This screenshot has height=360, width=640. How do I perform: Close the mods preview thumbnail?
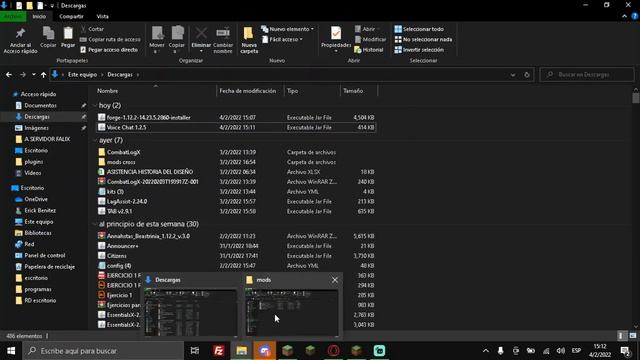pos(335,280)
